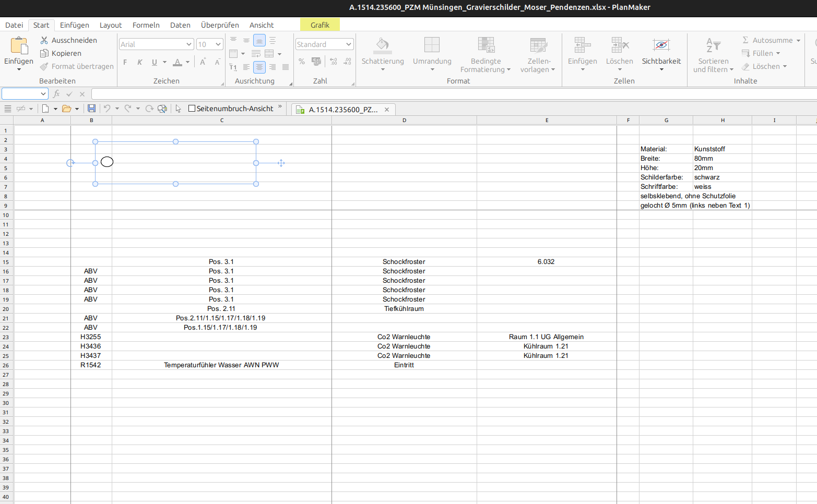Viewport: 817px width, 504px height.
Task: Click the Einfügen clipboard paste icon
Action: tap(19, 45)
